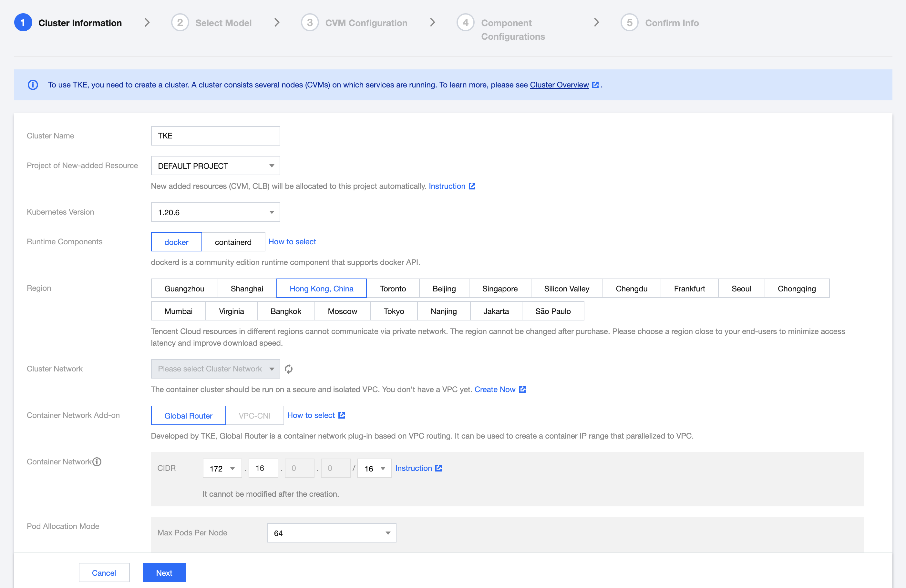Open the Kubernetes Version dropdown
The width and height of the screenshot is (906, 588).
click(215, 212)
